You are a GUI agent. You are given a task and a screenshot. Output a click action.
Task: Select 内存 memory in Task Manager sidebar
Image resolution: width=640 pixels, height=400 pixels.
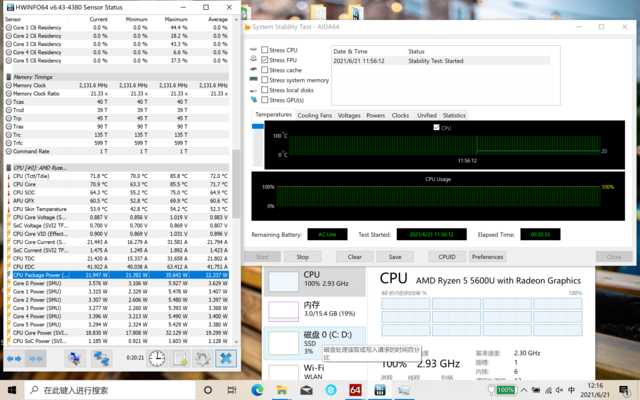315,310
